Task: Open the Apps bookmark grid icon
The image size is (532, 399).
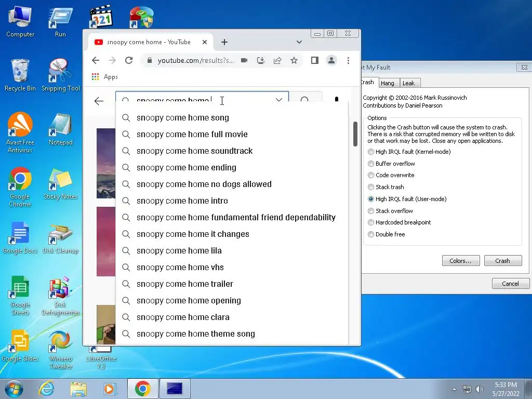Action: (96, 77)
